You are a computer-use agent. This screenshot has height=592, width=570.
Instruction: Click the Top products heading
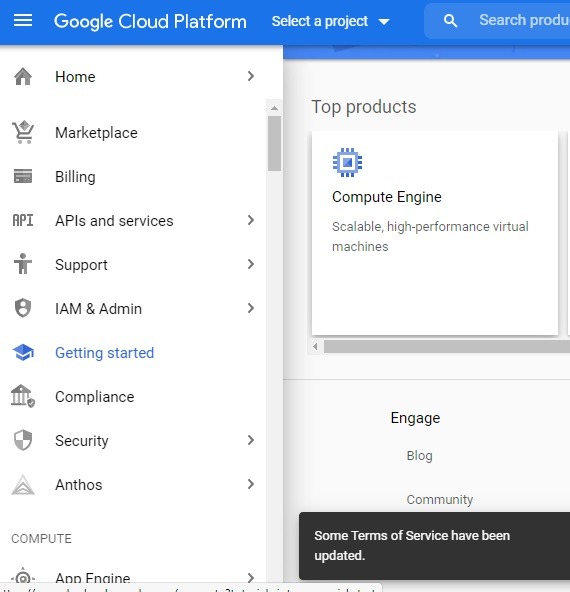[x=364, y=107]
